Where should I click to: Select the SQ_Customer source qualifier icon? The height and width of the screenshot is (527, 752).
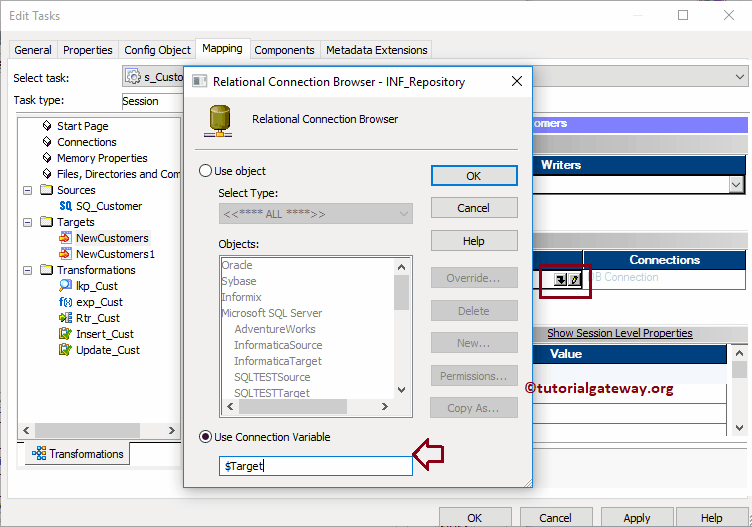[x=65, y=206]
